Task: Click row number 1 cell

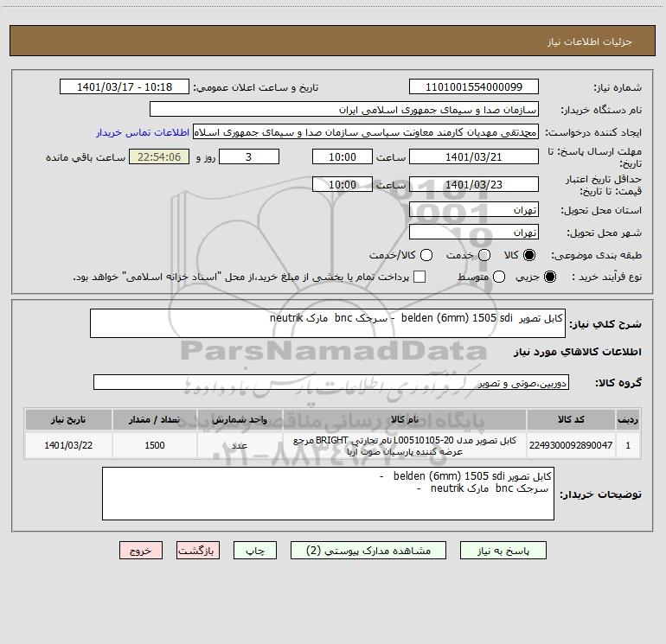Action: [x=628, y=445]
